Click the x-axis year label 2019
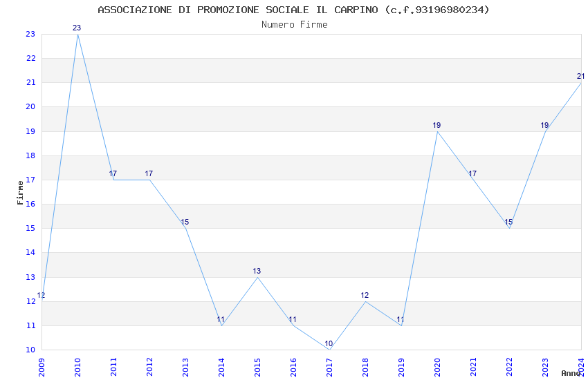Viewport: 588px width, 380px height. pyautogui.click(x=402, y=368)
